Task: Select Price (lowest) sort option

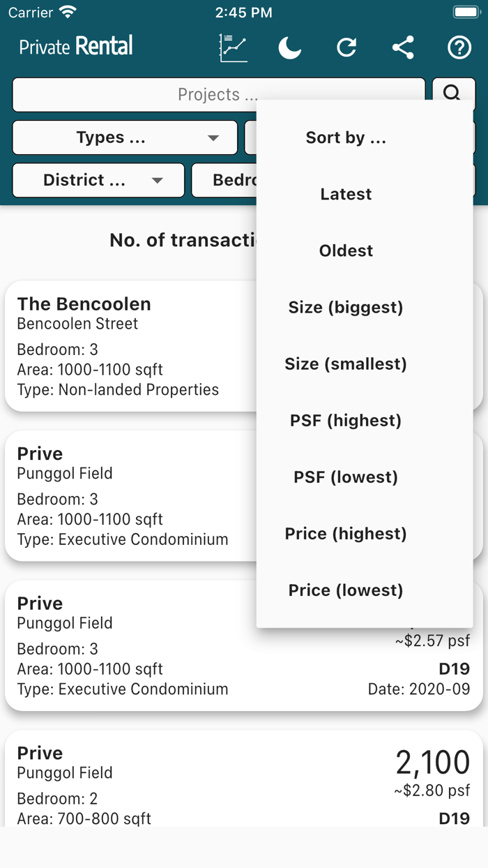Action: click(x=345, y=590)
